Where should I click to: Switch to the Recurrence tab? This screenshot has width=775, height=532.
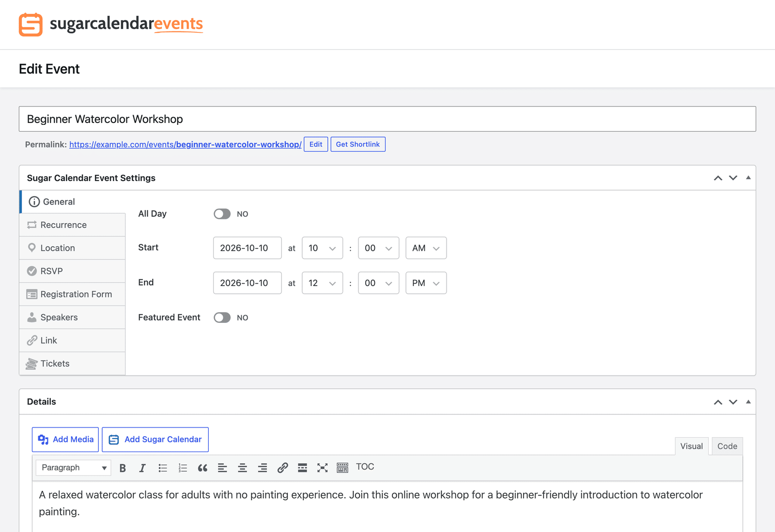pyautogui.click(x=72, y=225)
